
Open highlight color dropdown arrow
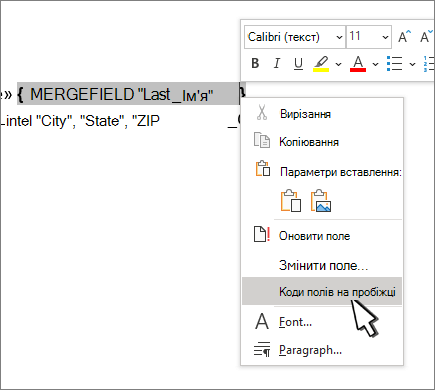pyautogui.click(x=338, y=64)
